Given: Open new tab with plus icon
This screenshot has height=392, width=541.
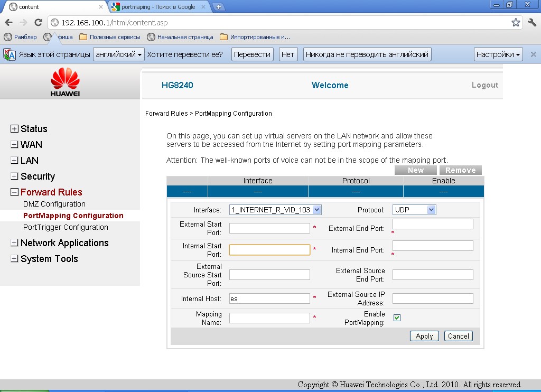Looking at the screenshot, I should 218,7.
